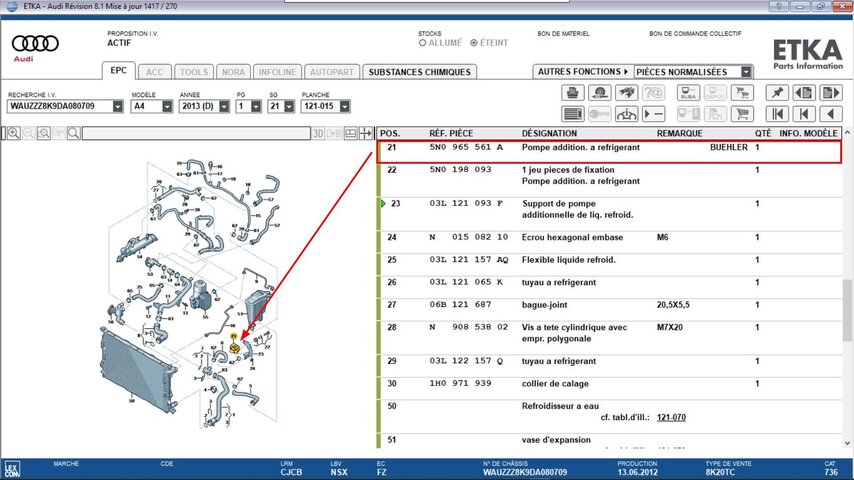The width and height of the screenshot is (854, 480).
Task: Click the double shopping carts icon
Action: coord(742,93)
